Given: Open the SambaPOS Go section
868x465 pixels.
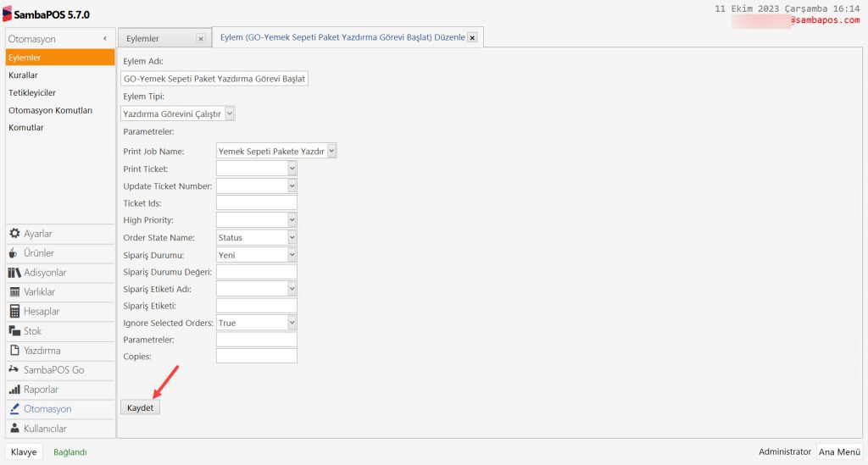Looking at the screenshot, I should 60,369.
